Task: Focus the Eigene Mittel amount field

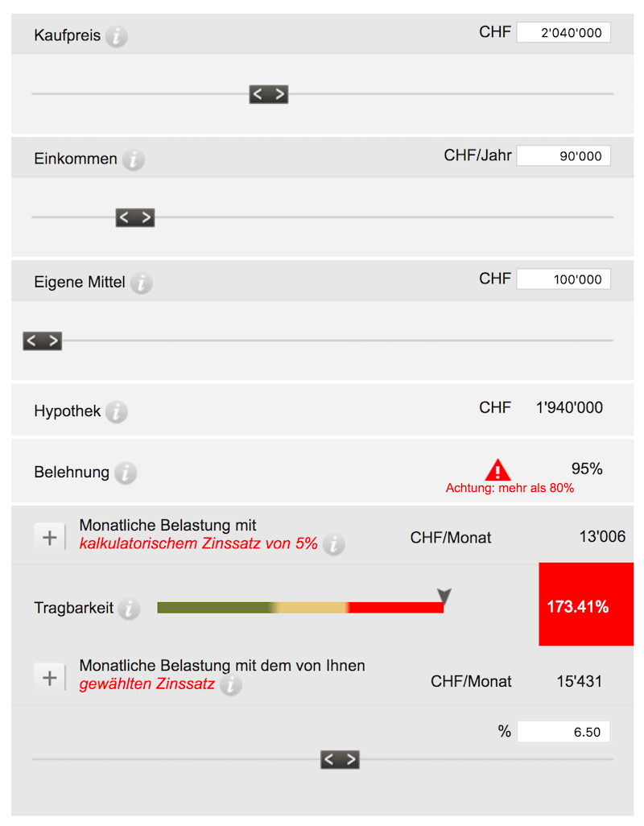Action: coord(563,279)
